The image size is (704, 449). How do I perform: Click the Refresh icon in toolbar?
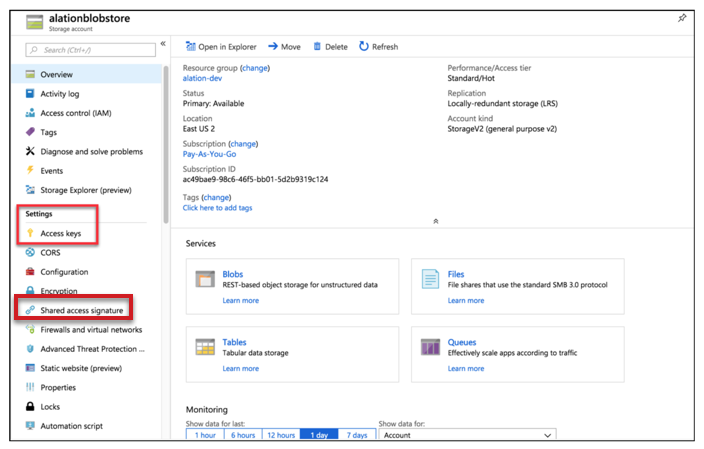click(x=364, y=46)
